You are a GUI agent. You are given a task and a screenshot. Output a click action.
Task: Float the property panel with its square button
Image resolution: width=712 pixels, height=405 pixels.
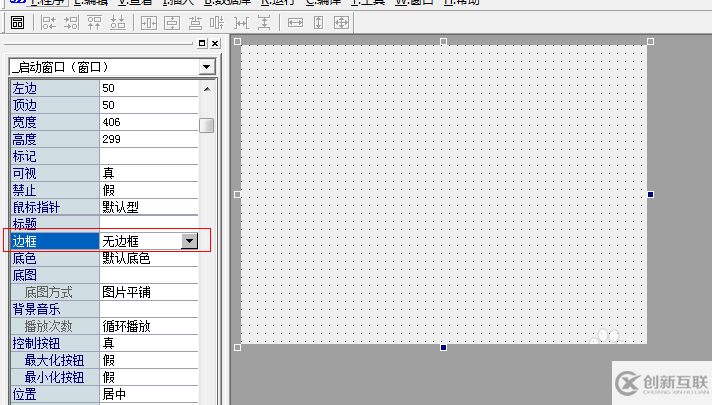pos(201,44)
